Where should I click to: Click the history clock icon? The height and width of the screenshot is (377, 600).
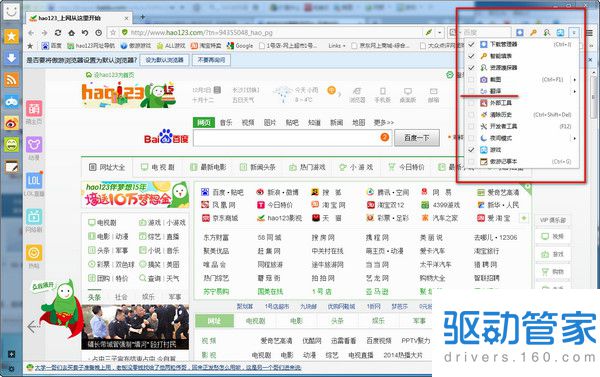pyautogui.click(x=98, y=33)
